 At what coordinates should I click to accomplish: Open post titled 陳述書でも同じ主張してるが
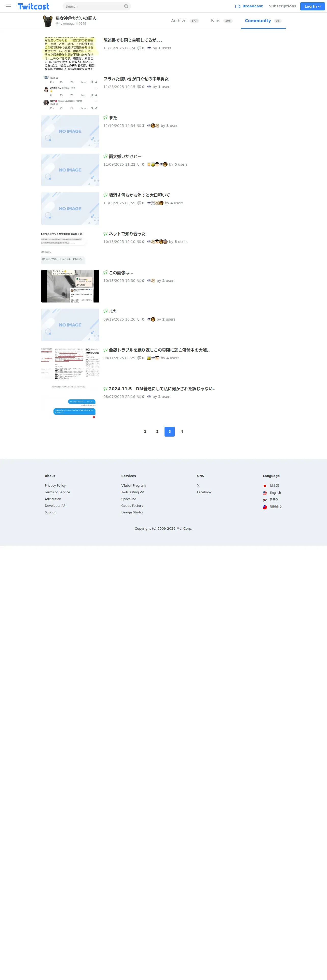point(133,40)
